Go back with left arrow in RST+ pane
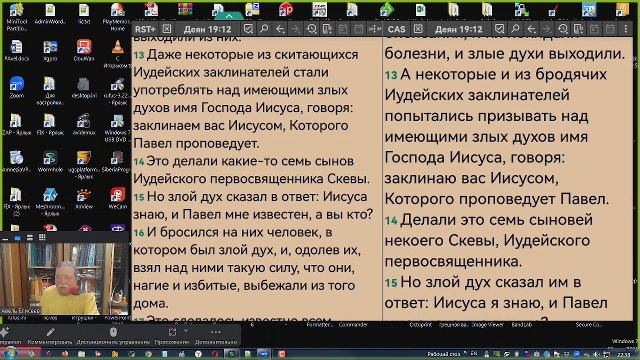 click(280, 29)
